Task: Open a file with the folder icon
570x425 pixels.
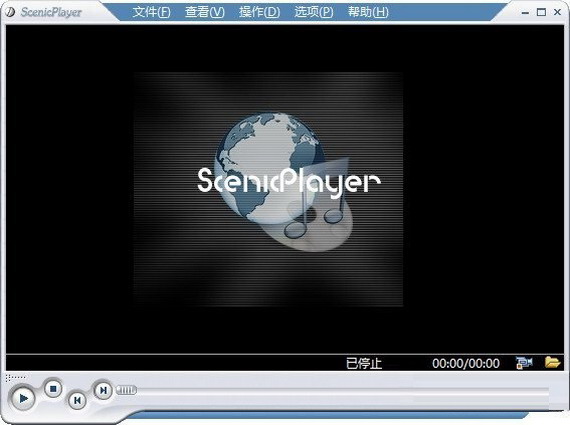Action: [552, 362]
